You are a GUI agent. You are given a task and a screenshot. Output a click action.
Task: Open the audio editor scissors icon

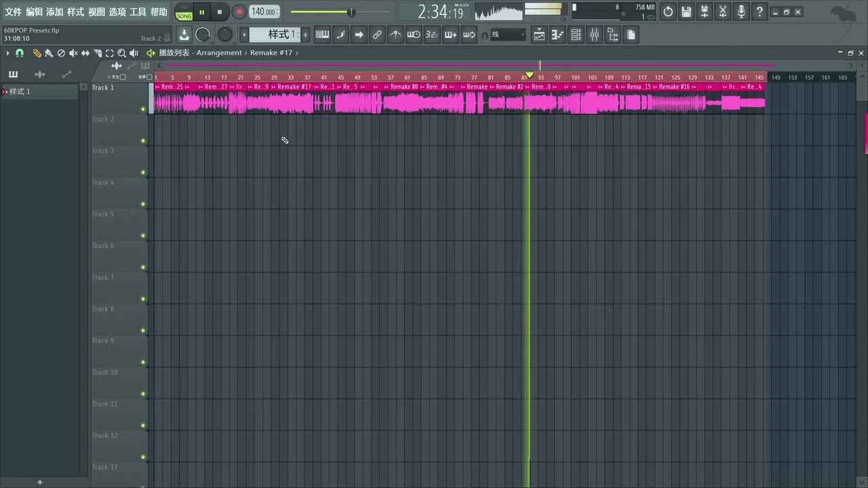tap(723, 12)
